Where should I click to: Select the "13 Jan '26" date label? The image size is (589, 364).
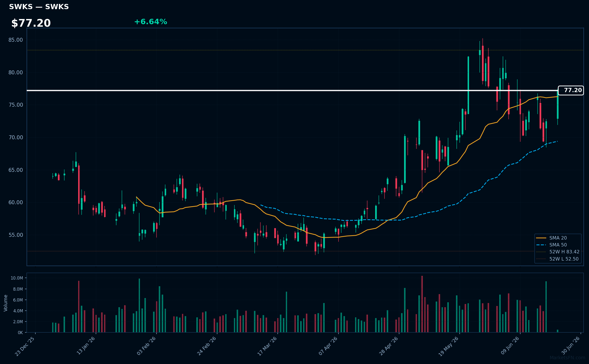tap(86, 346)
